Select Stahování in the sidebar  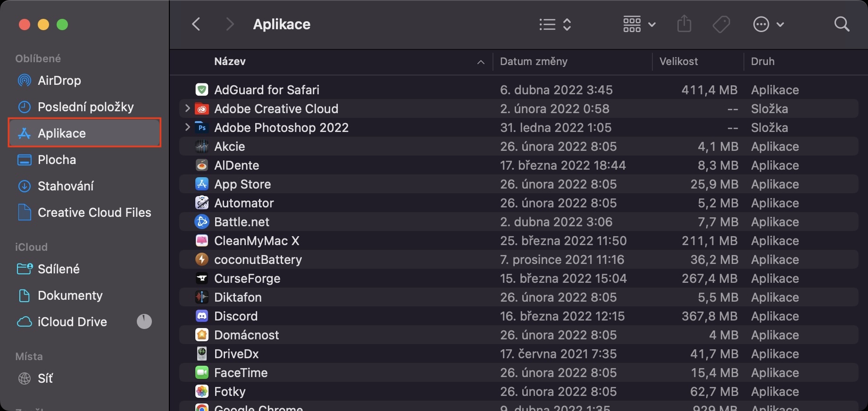pos(66,186)
